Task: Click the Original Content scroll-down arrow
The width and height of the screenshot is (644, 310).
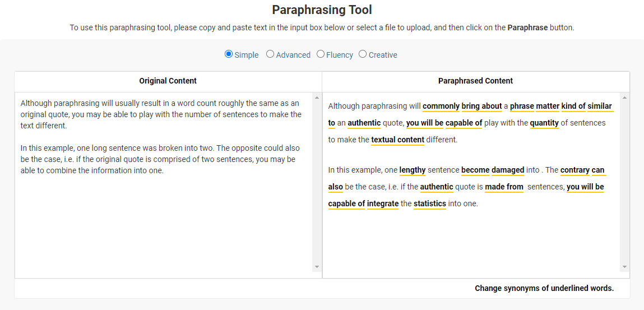Action: click(317, 267)
